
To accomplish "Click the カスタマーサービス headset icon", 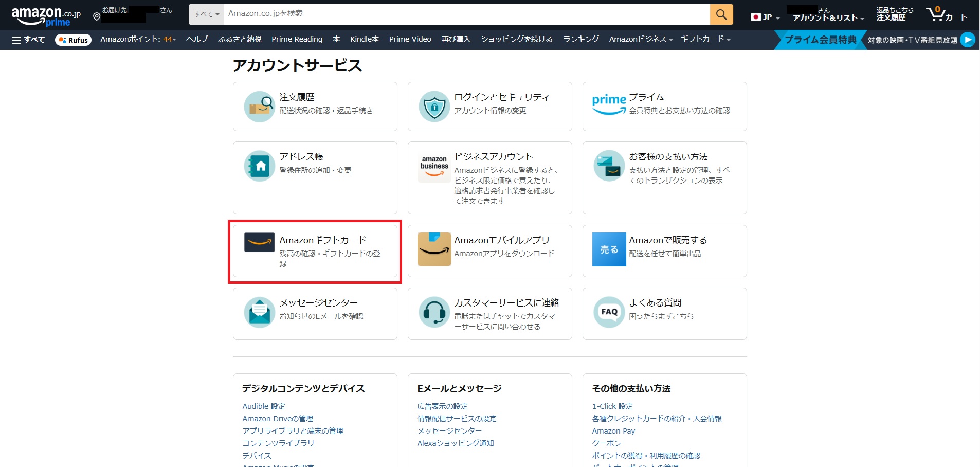I will point(434,312).
